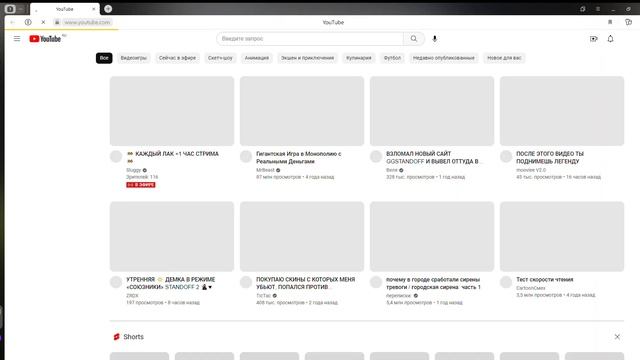The width and height of the screenshot is (640, 360).
Task: Click the Sluggy channel name
Action: click(133, 170)
